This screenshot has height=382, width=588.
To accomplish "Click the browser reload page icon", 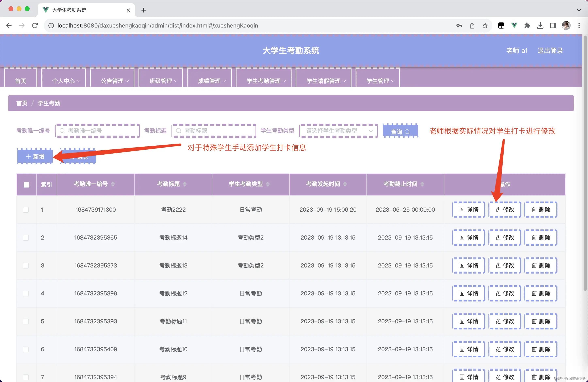I will click(x=35, y=25).
